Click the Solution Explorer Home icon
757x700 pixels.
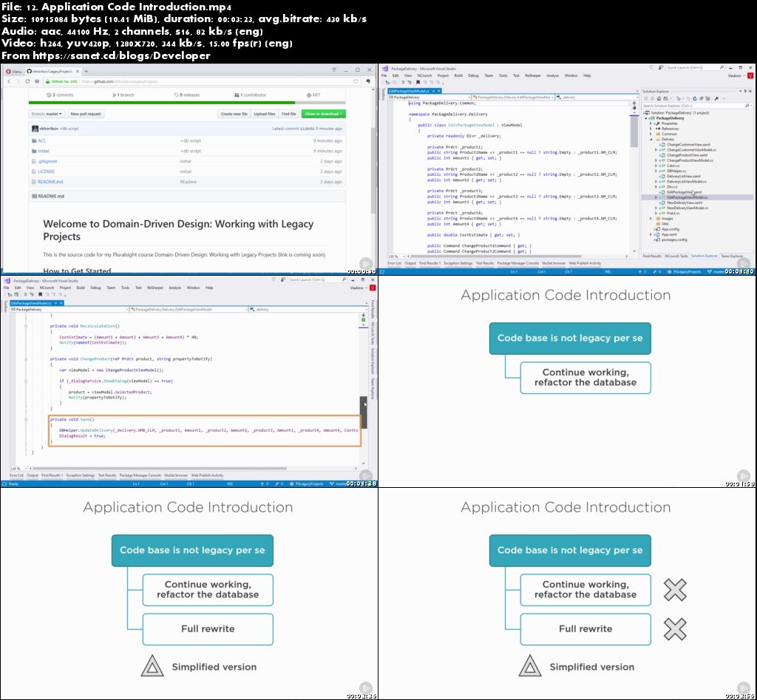tap(659, 98)
